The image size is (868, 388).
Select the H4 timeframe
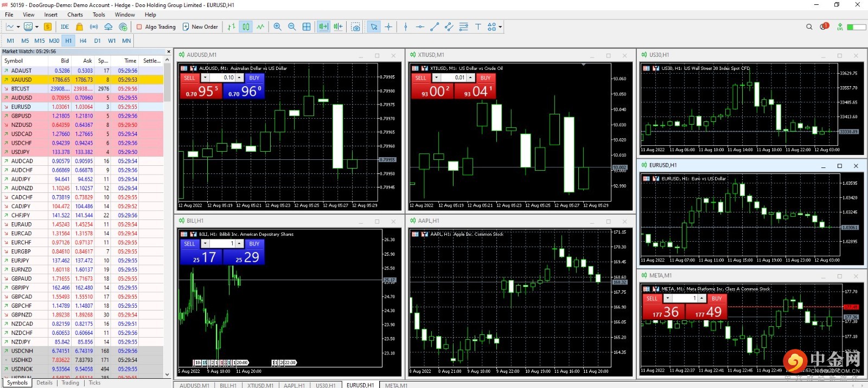pyautogui.click(x=83, y=41)
